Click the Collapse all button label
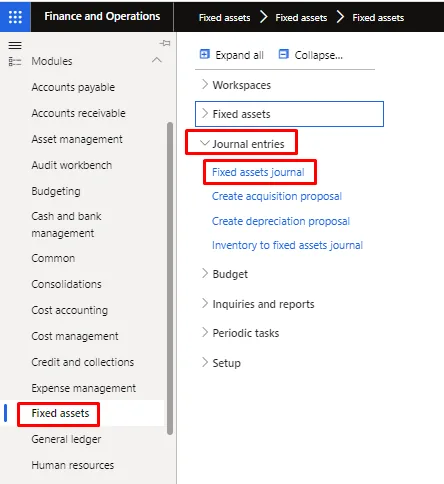444x484 pixels. [318, 55]
